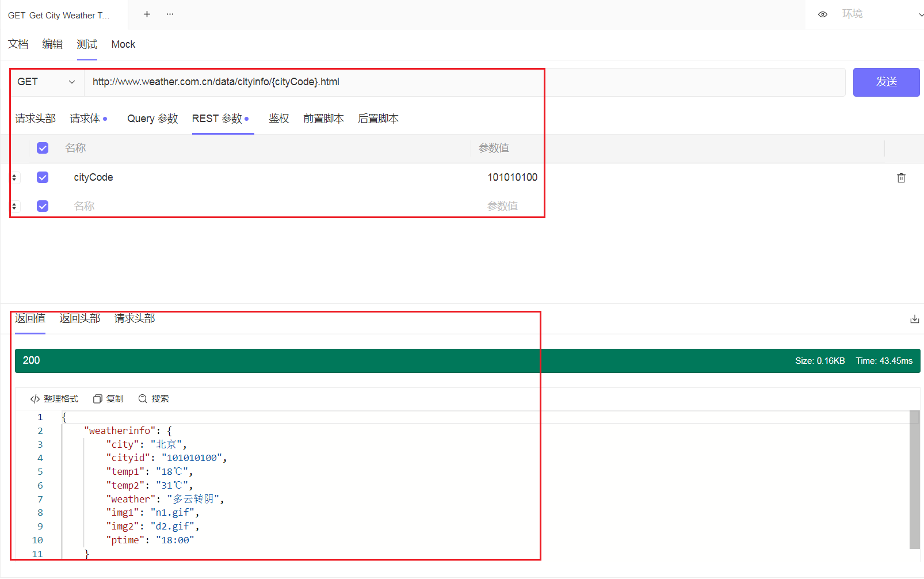Expand the environment dropdown chevron
This screenshot has width=924, height=579.
point(921,15)
